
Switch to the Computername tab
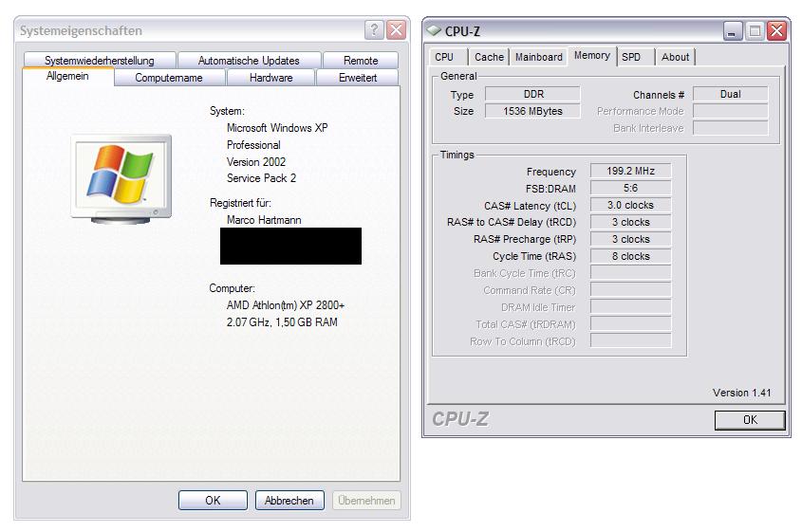coord(169,78)
